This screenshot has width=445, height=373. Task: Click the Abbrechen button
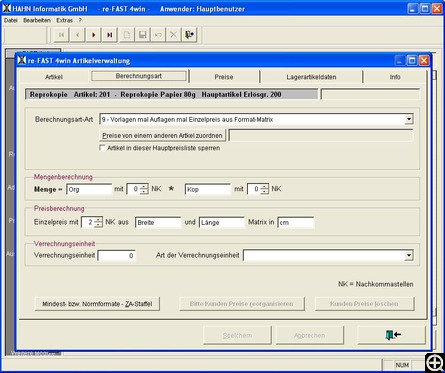click(309, 335)
